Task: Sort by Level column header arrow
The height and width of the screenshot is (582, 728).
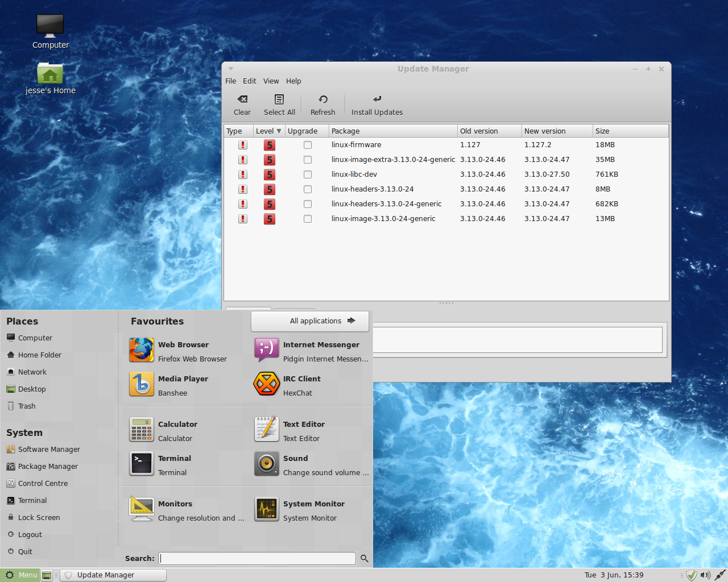Action: pyautogui.click(x=279, y=131)
